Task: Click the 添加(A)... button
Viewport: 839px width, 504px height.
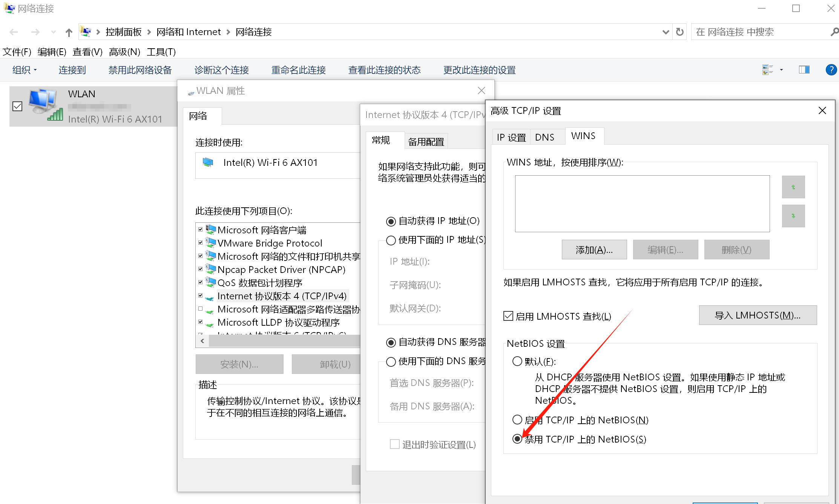Action: (594, 250)
